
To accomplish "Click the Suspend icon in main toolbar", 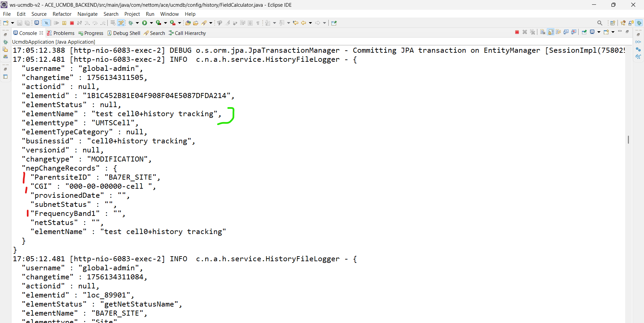I will [x=64, y=23].
